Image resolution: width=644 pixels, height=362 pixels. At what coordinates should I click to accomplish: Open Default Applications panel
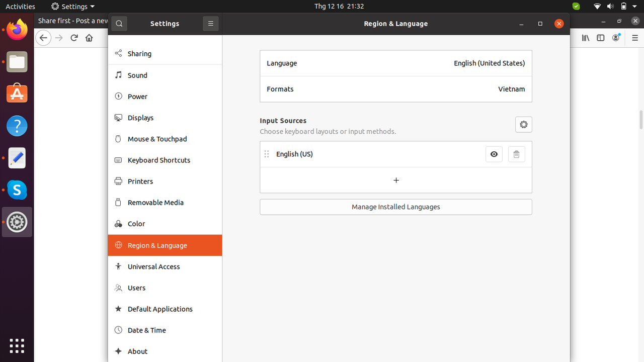[165, 309]
